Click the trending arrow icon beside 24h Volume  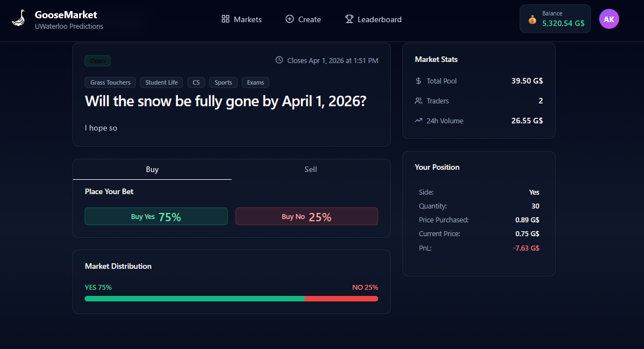point(418,121)
